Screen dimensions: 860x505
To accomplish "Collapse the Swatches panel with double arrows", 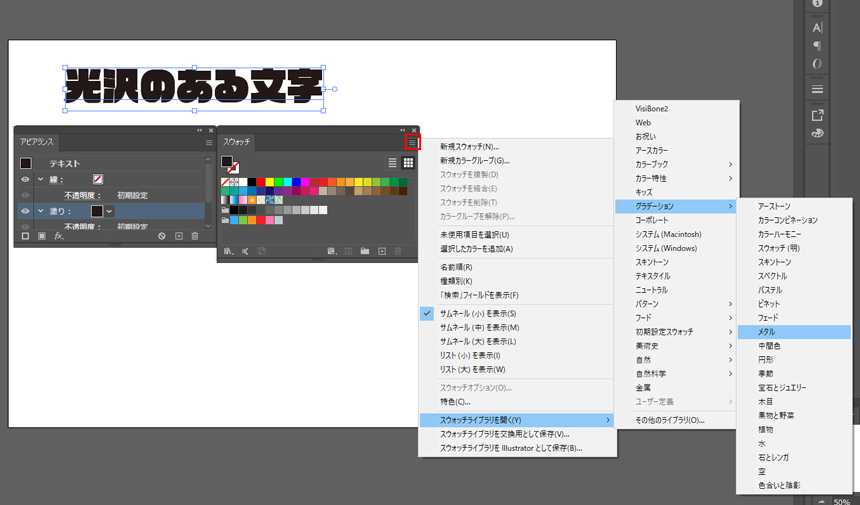I will click(403, 130).
